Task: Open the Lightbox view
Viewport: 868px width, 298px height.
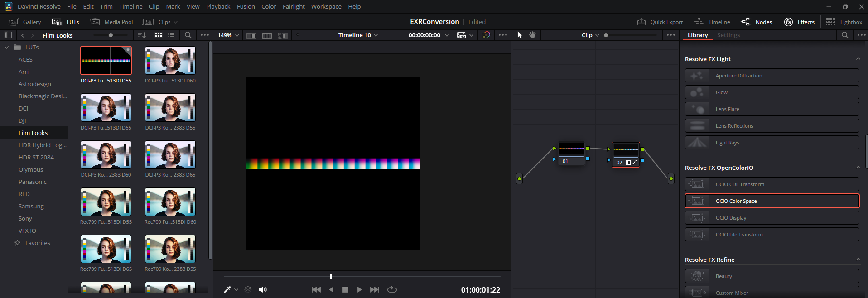Action: point(844,22)
